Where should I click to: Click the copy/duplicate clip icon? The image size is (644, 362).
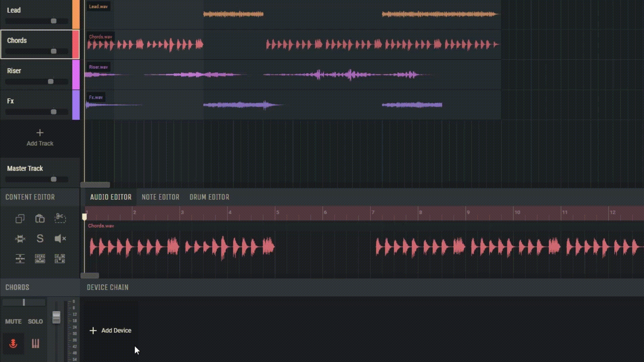tap(19, 218)
